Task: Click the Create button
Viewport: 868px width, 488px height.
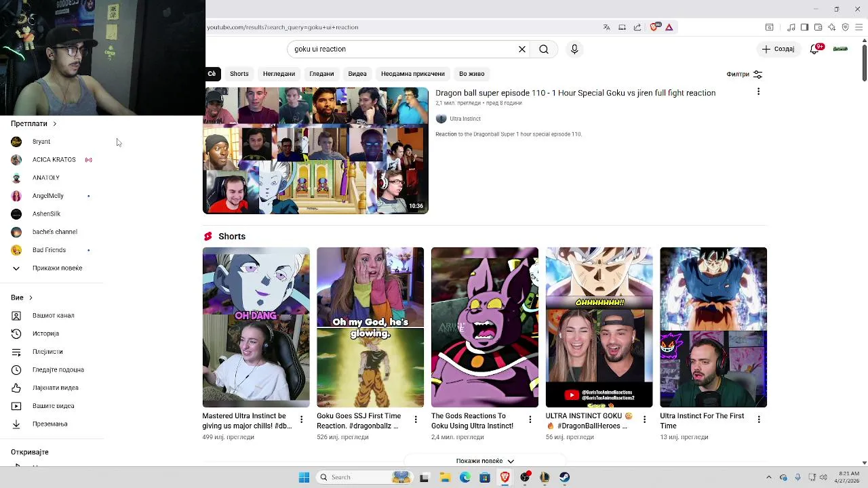Action: [778, 49]
